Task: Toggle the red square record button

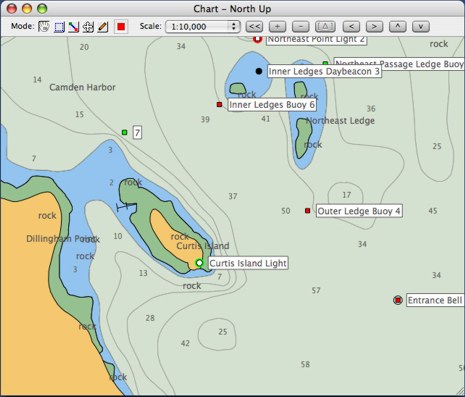Action: 121,27
